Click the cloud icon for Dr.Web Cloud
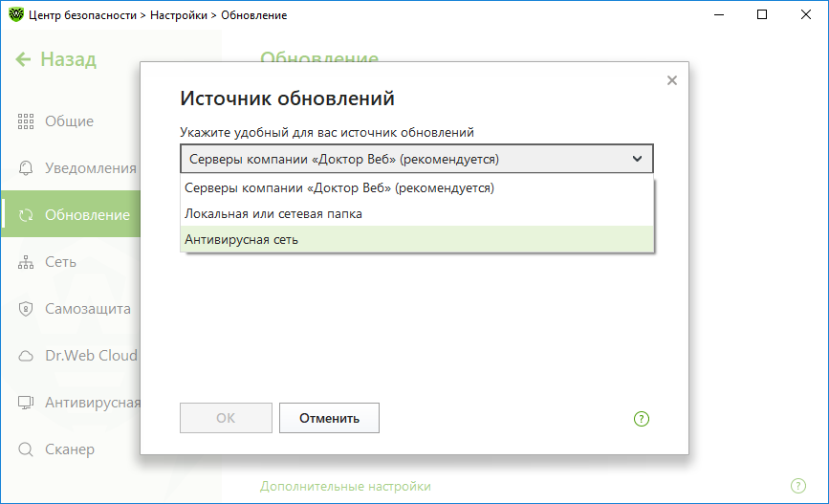This screenshot has height=504, width=829. (26, 356)
